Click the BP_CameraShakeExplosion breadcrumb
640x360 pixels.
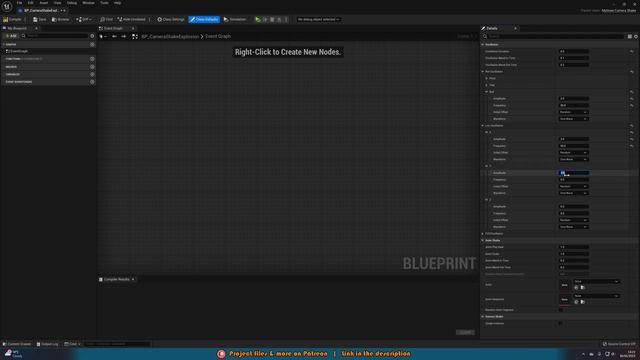170,36
